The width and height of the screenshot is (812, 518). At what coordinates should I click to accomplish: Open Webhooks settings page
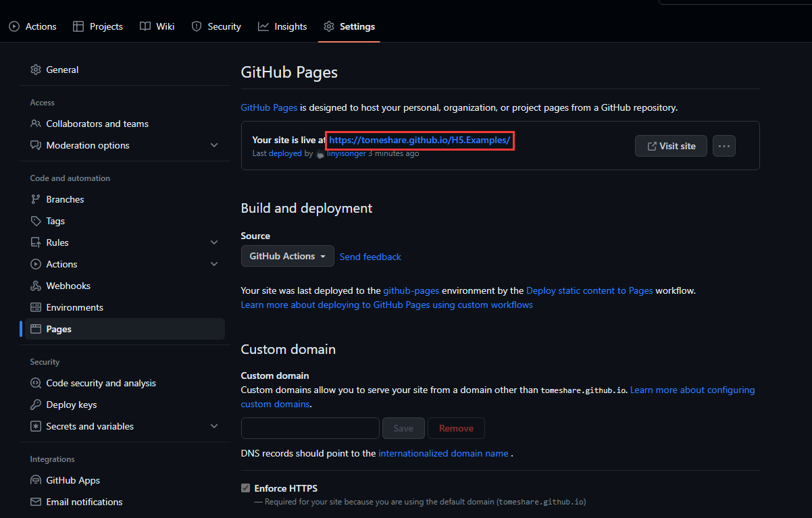point(125,286)
